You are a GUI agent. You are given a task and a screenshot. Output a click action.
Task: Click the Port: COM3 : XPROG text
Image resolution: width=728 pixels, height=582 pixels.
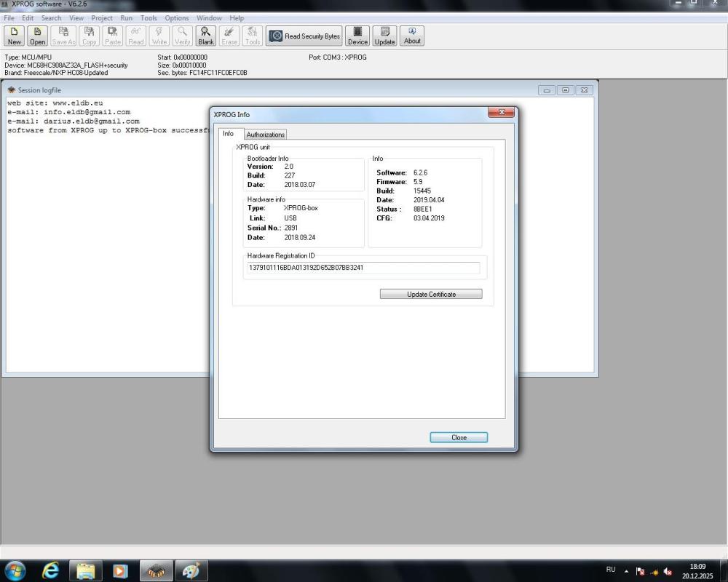(x=338, y=57)
